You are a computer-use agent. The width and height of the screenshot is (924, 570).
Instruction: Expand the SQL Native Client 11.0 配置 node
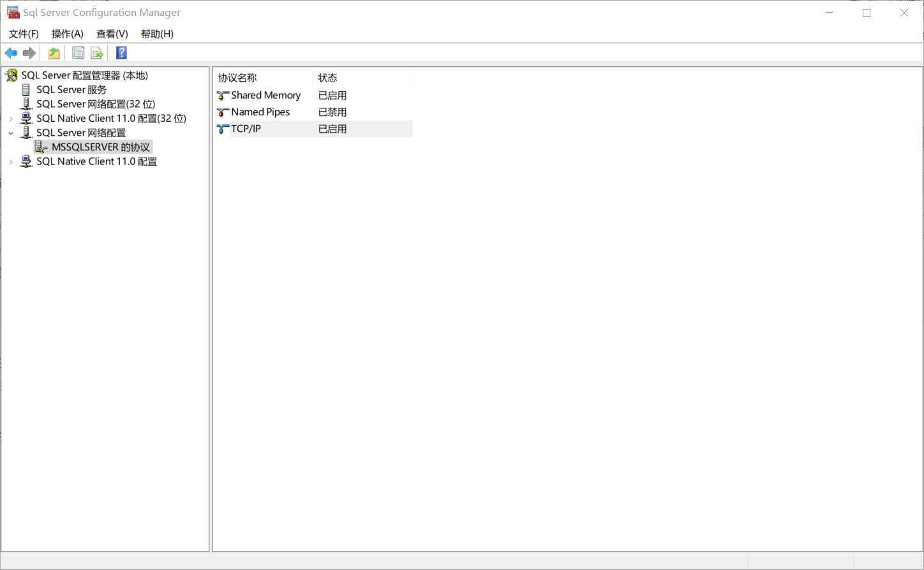coord(11,162)
